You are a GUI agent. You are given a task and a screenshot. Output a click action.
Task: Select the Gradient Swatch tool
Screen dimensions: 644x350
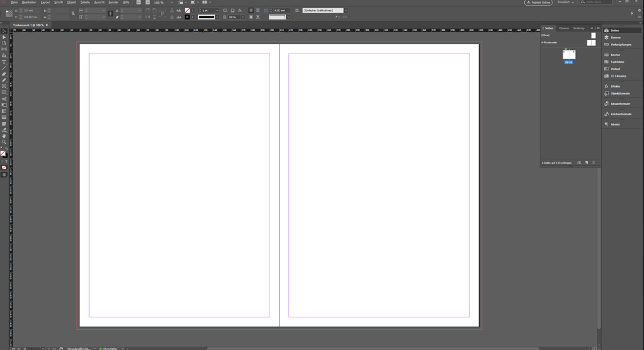coord(4,111)
